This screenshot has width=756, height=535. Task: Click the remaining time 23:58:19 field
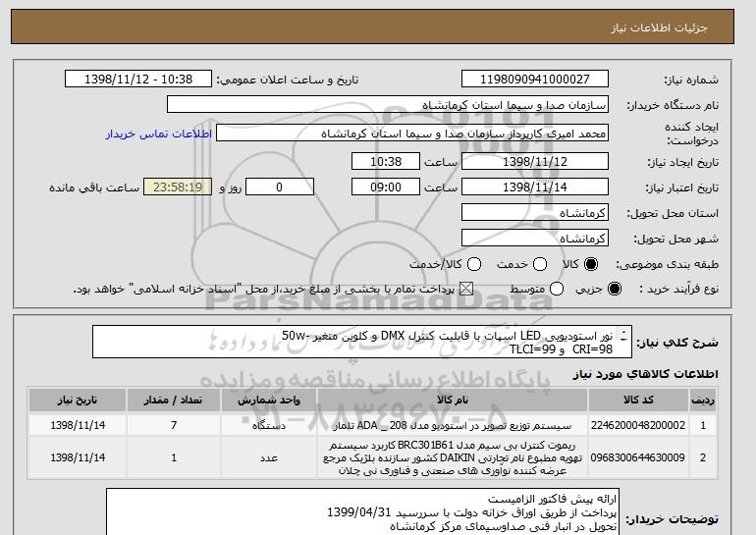click(178, 187)
